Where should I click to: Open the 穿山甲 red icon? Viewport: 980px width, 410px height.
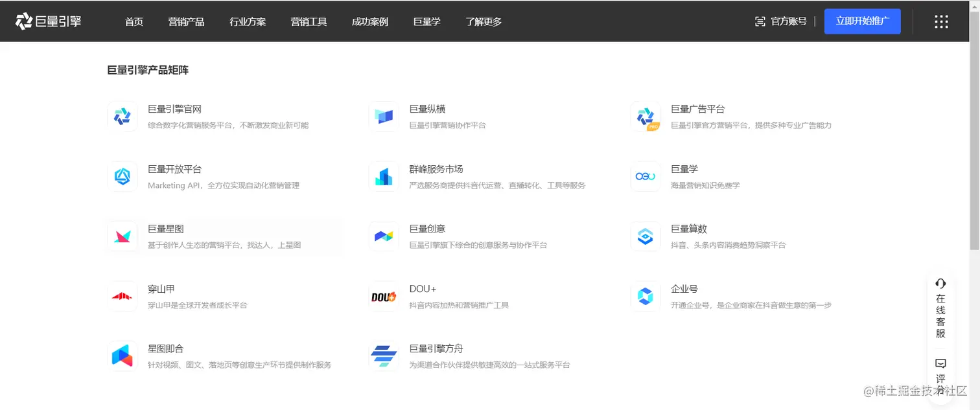(x=122, y=296)
